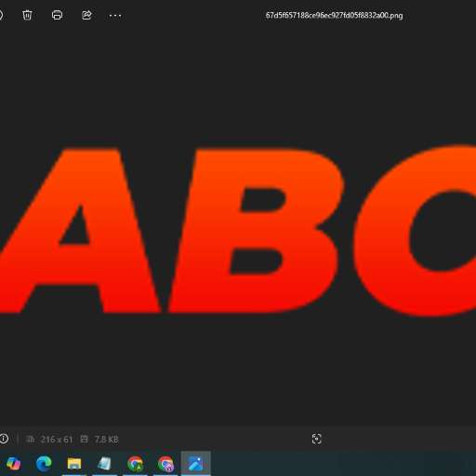This screenshot has width=476, height=476.
Task: Open File Explorer from the taskbar
Action: tap(74, 464)
